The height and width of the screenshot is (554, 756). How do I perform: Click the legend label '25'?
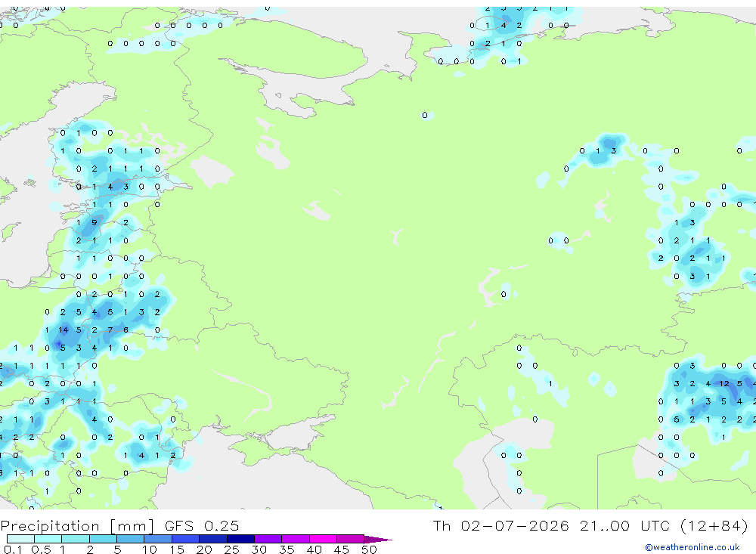tap(232, 549)
